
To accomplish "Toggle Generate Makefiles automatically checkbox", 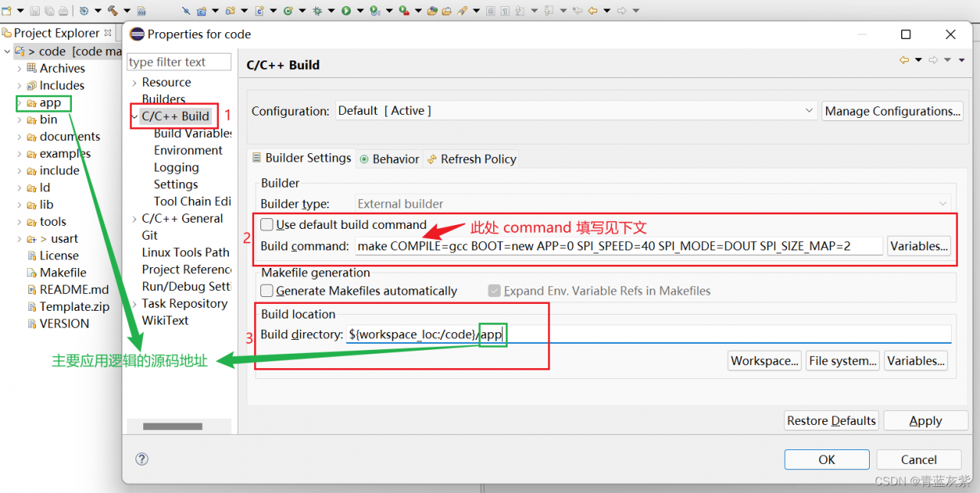I will (266, 291).
